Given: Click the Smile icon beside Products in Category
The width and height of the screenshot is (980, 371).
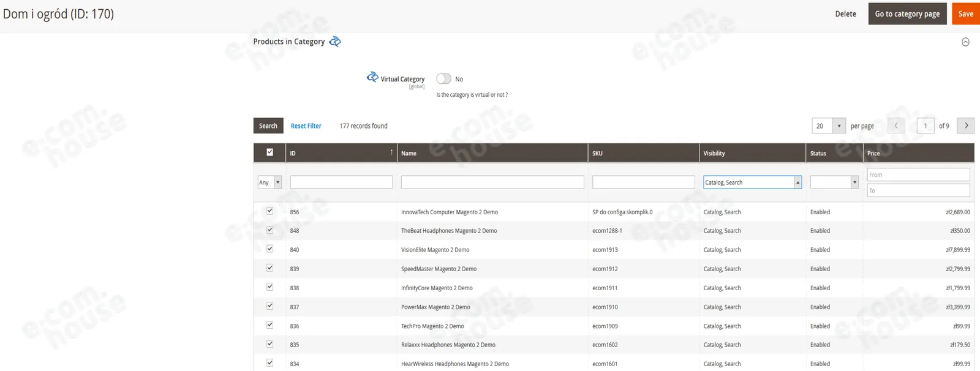Looking at the screenshot, I should point(335,42).
